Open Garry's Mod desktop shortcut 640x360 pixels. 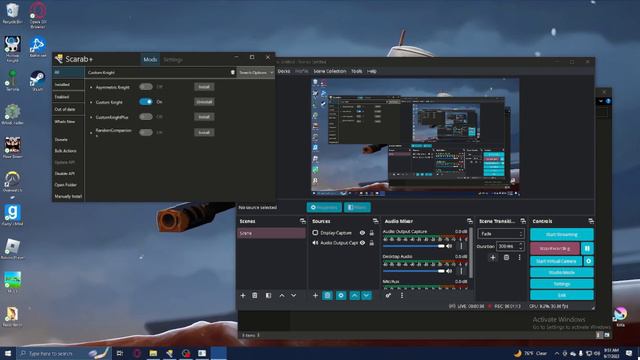(12, 215)
